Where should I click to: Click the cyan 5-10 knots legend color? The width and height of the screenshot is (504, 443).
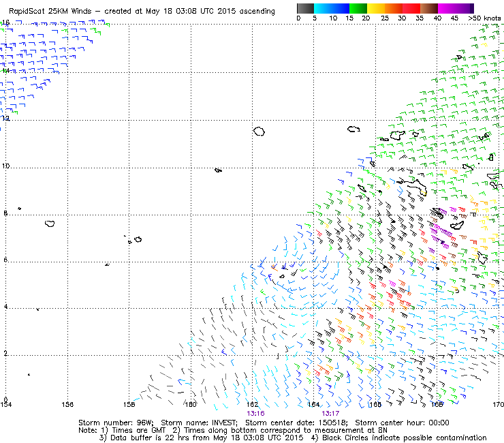tap(323, 8)
